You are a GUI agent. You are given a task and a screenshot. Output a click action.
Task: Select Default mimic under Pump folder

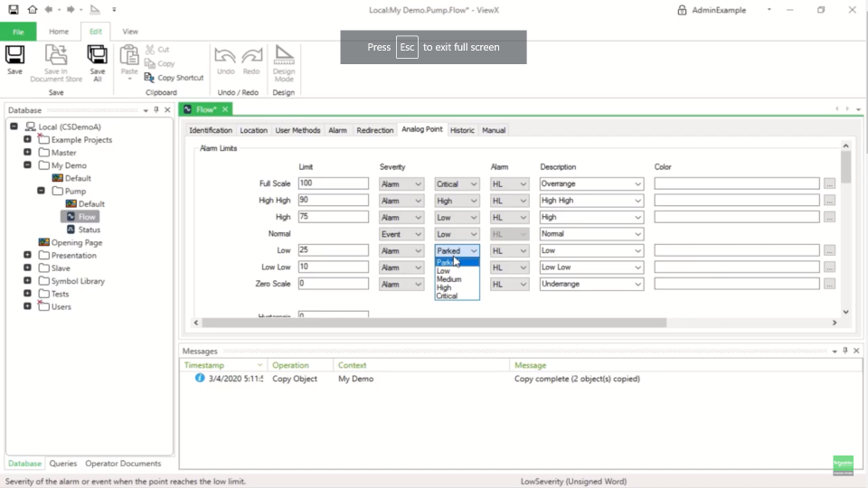(x=85, y=203)
